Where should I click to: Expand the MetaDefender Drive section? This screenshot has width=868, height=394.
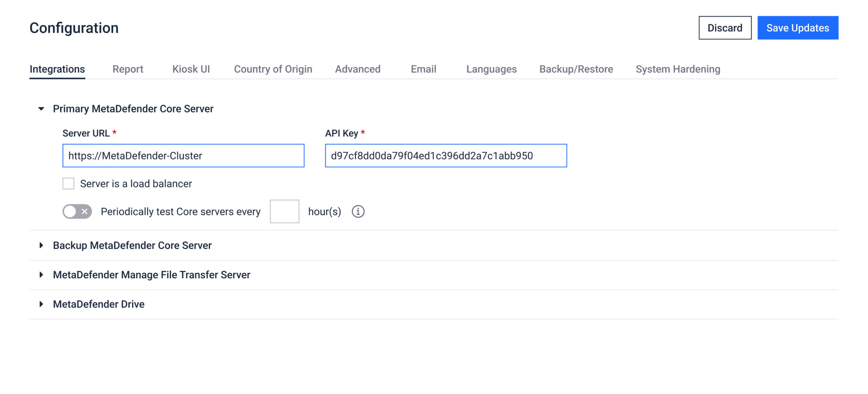click(41, 304)
